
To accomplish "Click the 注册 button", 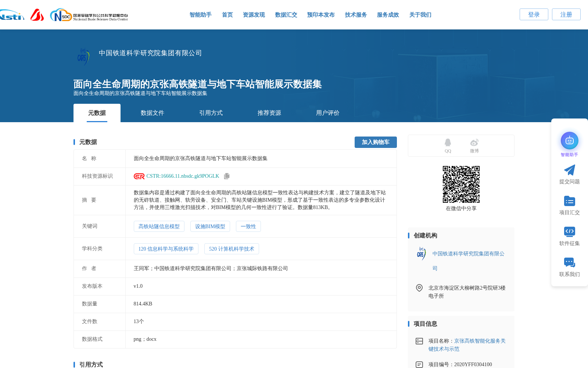I will coord(566,14).
